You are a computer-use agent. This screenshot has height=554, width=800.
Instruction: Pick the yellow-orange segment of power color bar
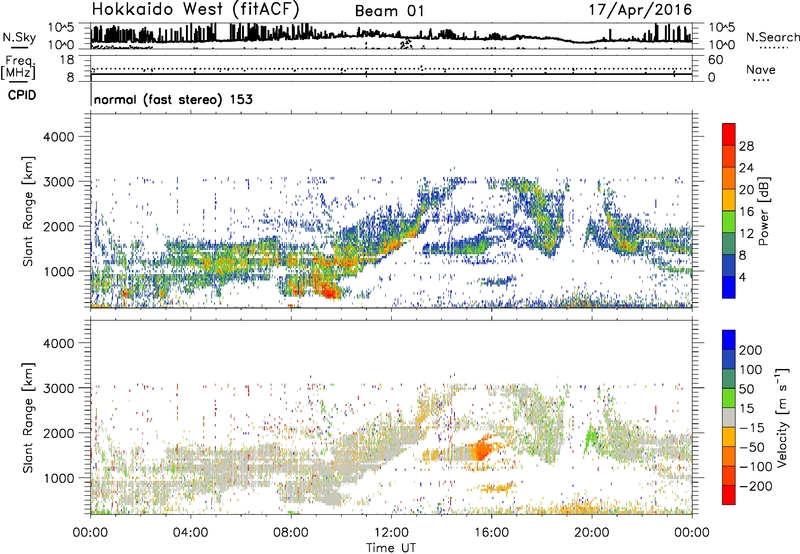click(729, 200)
